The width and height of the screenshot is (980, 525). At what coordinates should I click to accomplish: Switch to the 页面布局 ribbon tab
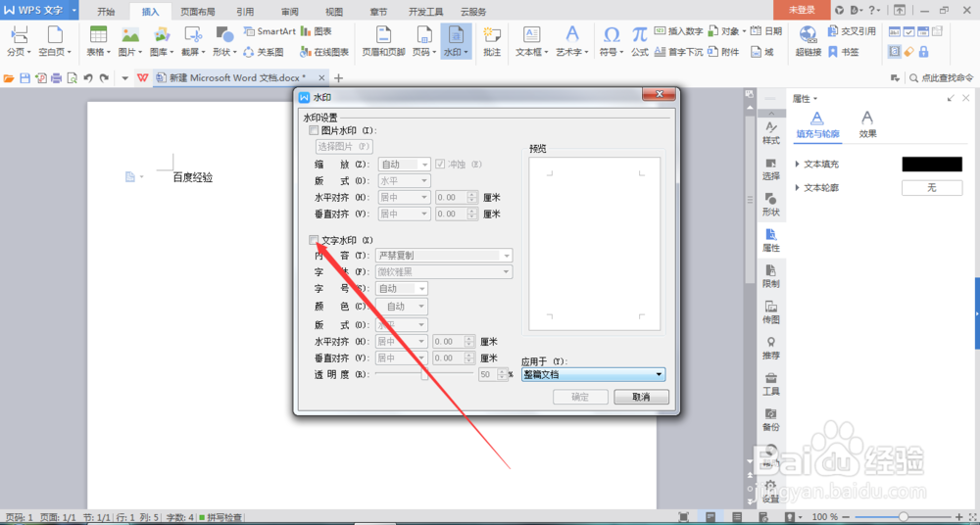[197, 11]
